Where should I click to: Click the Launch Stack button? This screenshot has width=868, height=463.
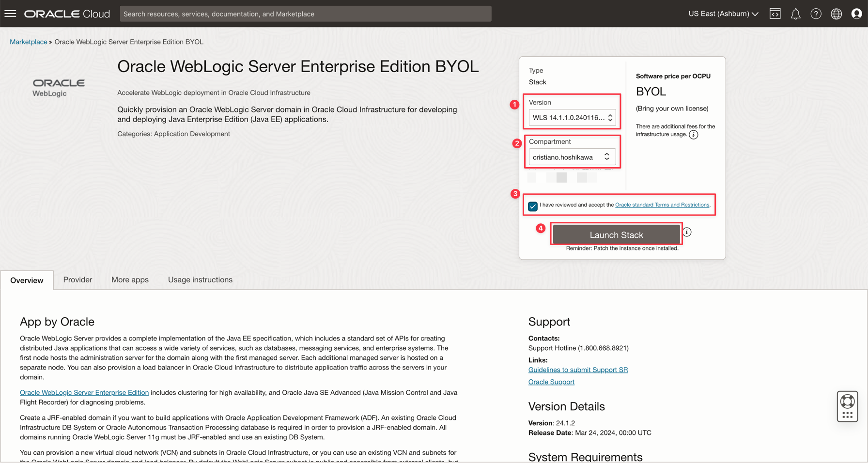[616, 235]
